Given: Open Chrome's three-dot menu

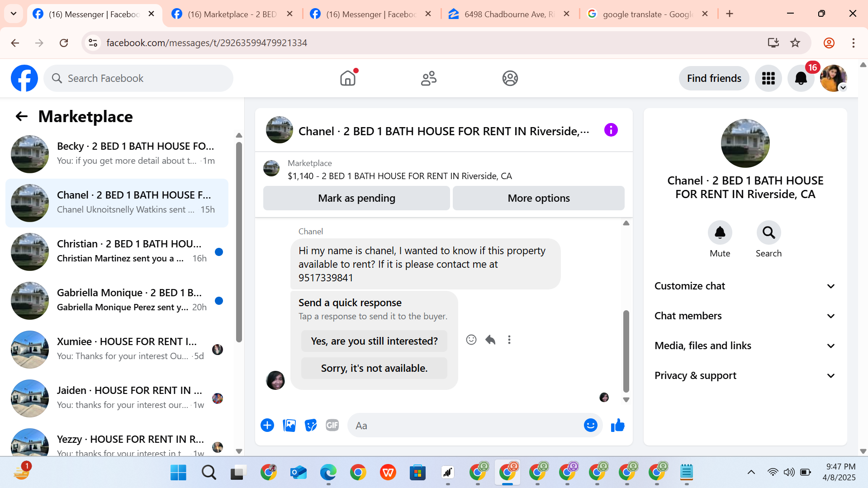Looking at the screenshot, I should click(854, 43).
